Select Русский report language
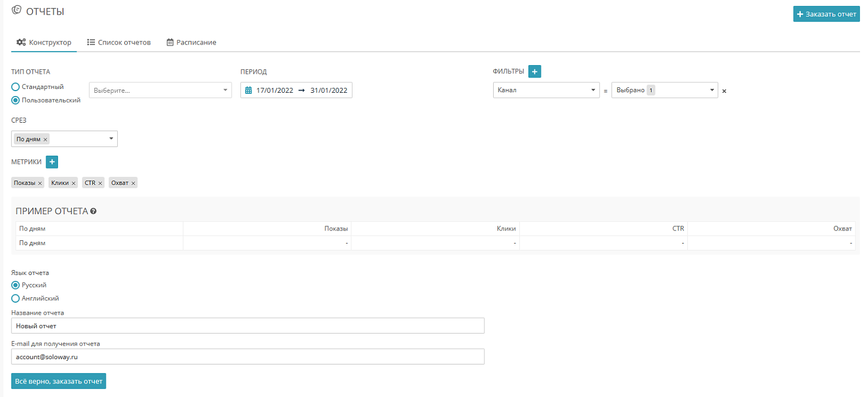 15,285
